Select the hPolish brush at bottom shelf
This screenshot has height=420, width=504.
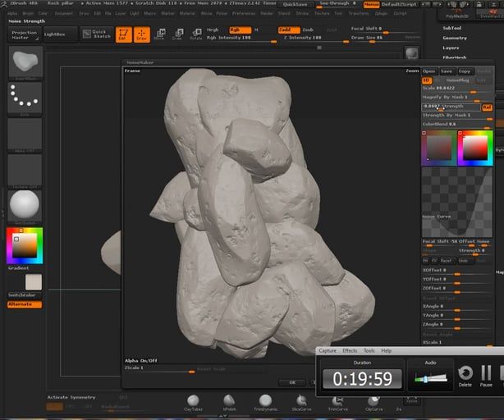pos(229,403)
